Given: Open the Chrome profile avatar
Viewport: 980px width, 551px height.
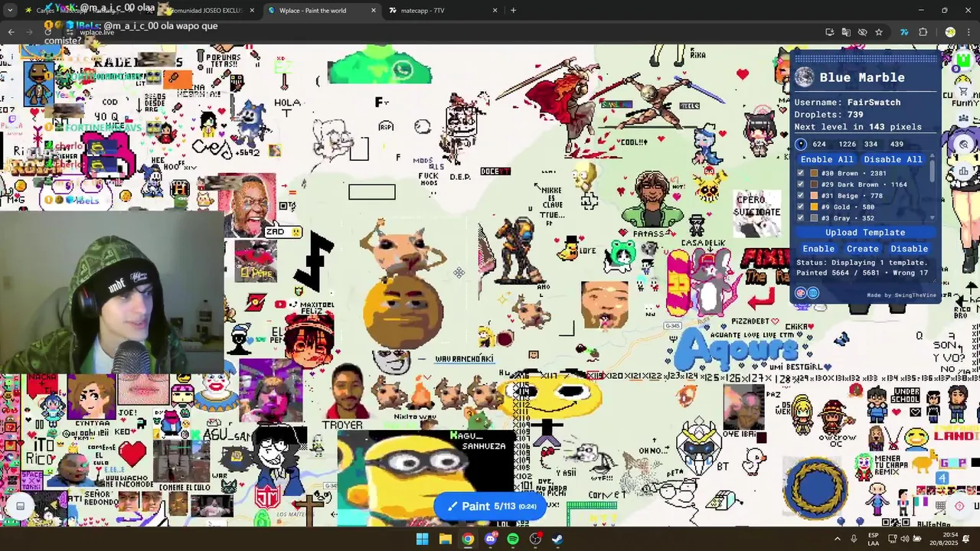Looking at the screenshot, I should click(x=950, y=32).
